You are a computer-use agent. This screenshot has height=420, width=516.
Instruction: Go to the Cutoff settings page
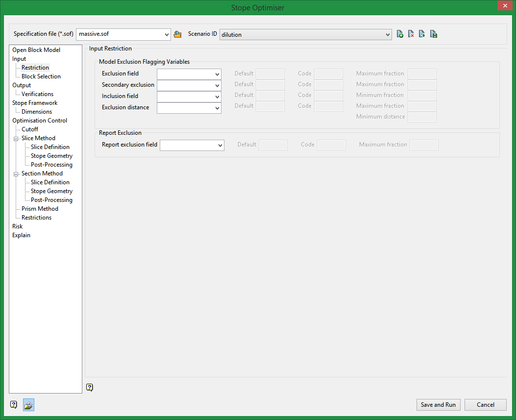30,129
